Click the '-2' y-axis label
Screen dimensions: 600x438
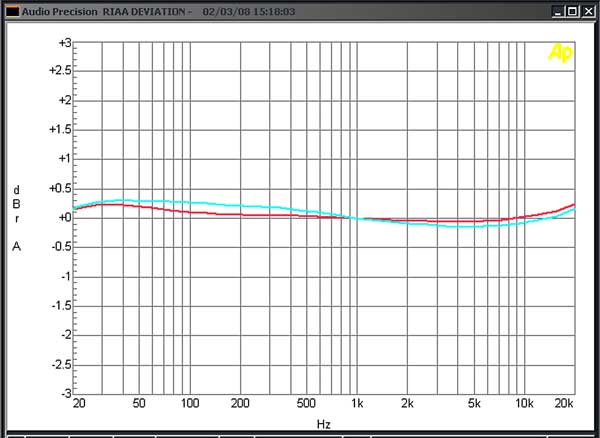[x=66, y=335]
